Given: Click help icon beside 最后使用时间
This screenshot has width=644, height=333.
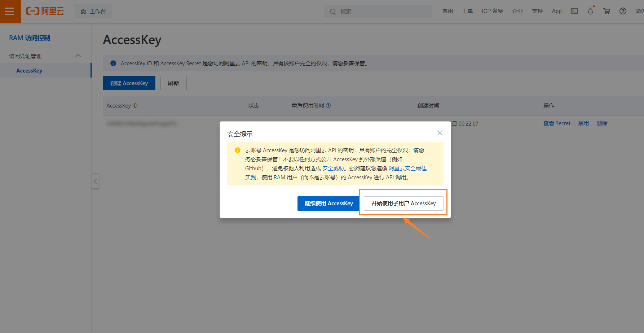Looking at the screenshot, I should point(328,105).
